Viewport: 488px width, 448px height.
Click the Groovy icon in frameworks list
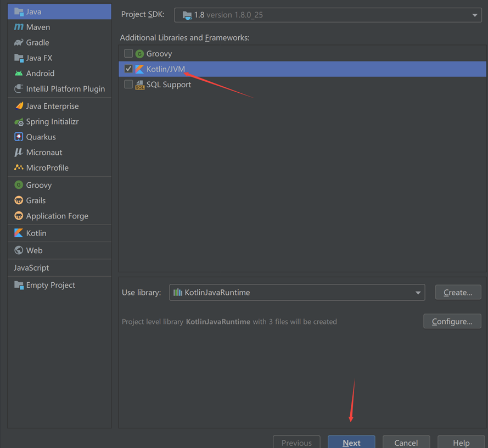coord(139,54)
